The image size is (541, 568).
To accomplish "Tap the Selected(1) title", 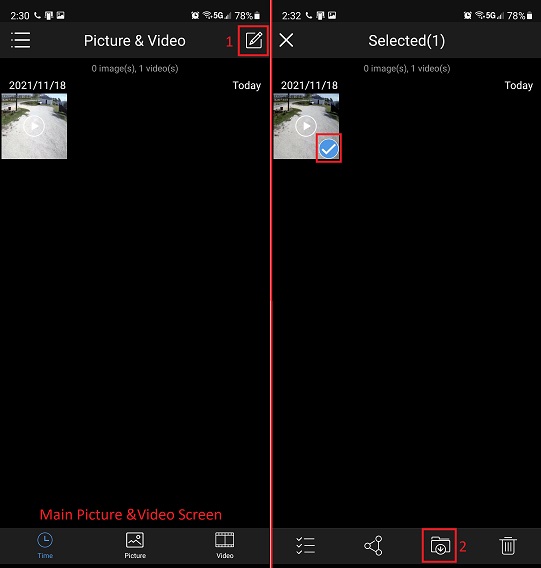I will tap(407, 41).
